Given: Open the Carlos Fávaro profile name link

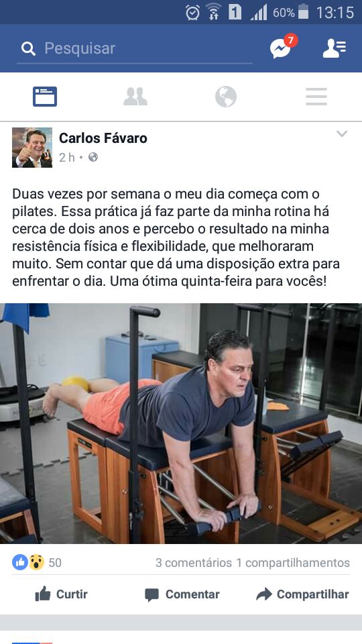Looking at the screenshot, I should coord(103,138).
